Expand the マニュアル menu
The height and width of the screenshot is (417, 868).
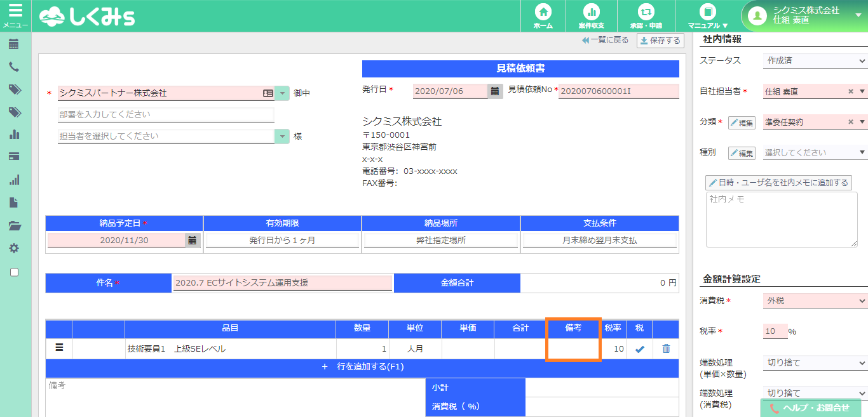[x=708, y=16]
